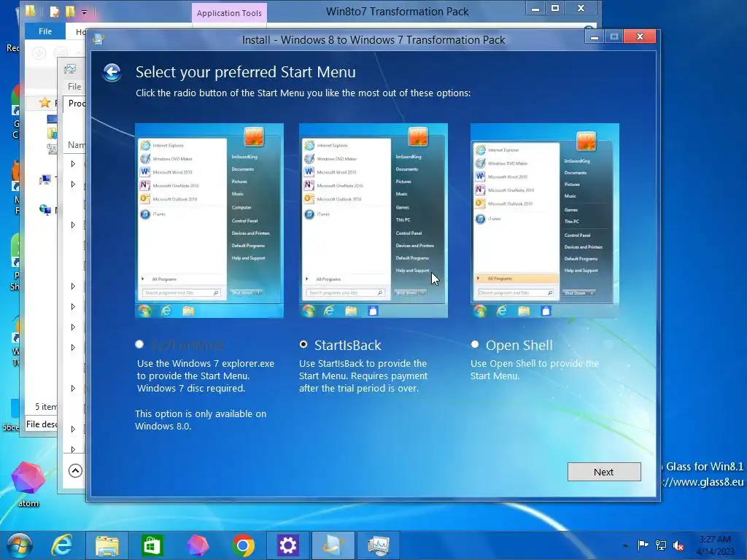Select the Open Shell radio button

[475, 344]
